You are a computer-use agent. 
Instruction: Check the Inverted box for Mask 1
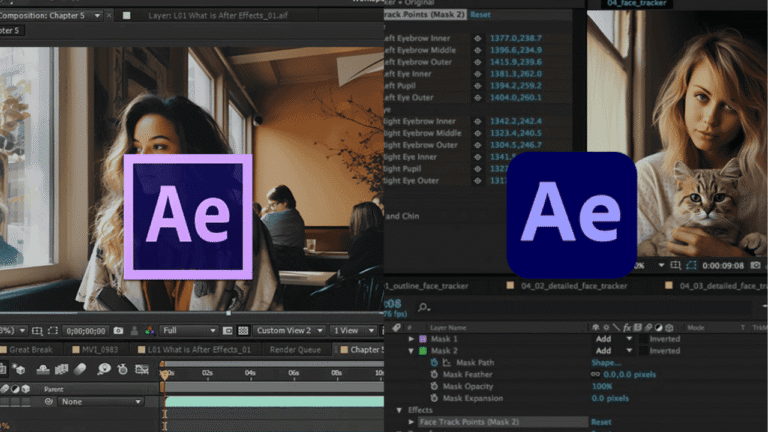coord(643,339)
